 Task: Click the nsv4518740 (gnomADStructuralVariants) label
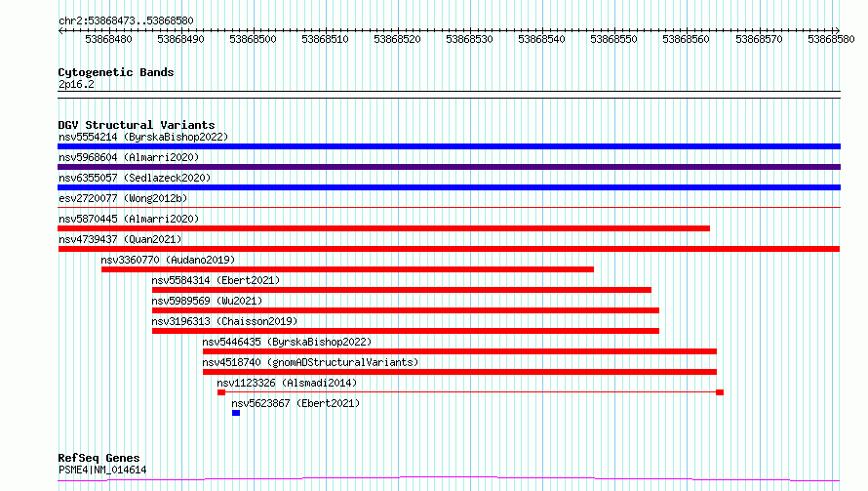pyautogui.click(x=310, y=362)
